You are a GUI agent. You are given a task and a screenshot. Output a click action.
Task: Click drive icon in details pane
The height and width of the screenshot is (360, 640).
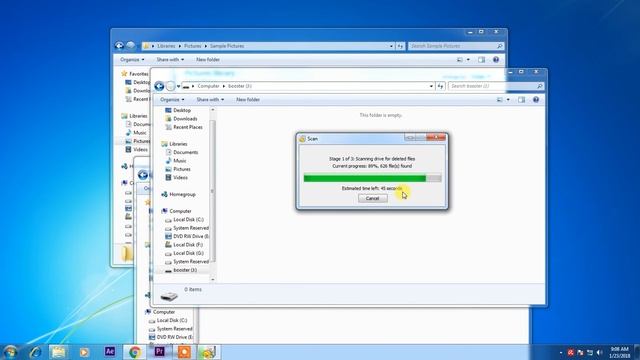pyautogui.click(x=169, y=296)
